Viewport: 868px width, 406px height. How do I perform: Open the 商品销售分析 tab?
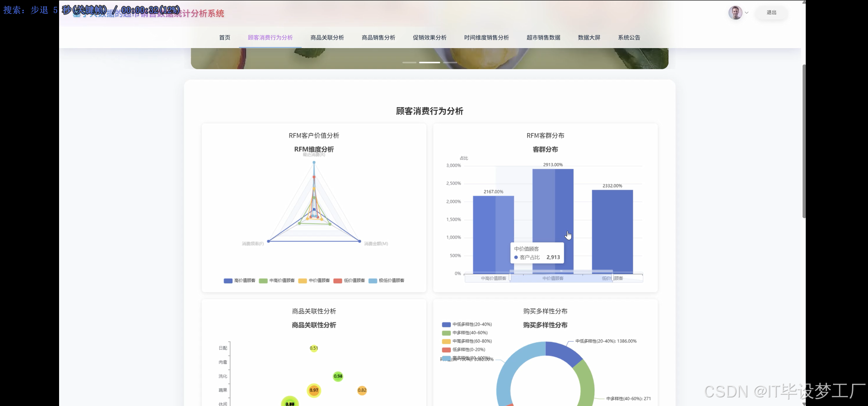point(379,38)
